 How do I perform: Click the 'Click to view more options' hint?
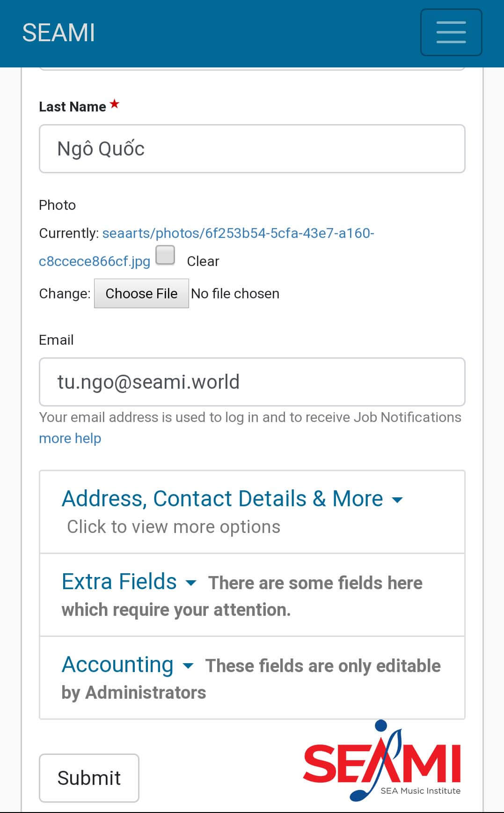174,527
